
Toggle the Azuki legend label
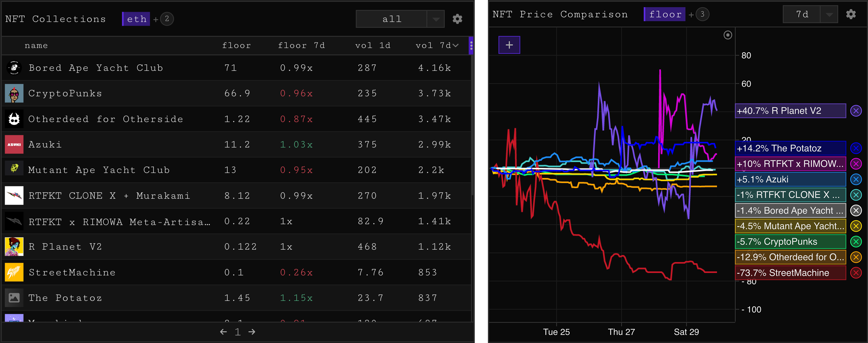[790, 179]
